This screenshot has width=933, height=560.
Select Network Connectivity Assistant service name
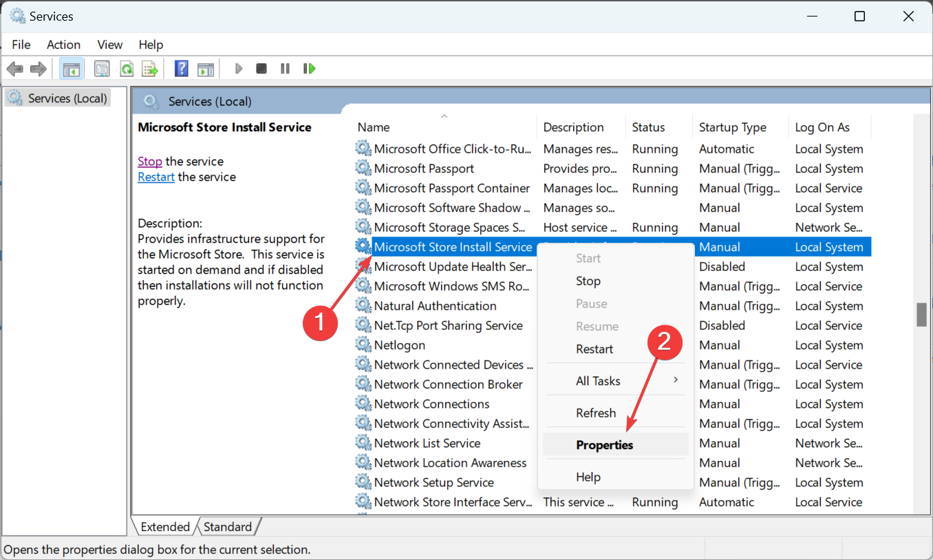452,423
